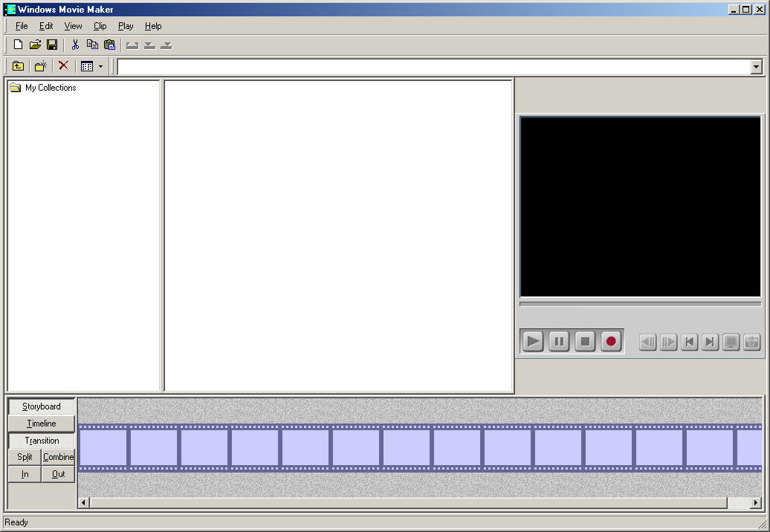
Task: Open the collection location combo box arrow
Action: 756,66
